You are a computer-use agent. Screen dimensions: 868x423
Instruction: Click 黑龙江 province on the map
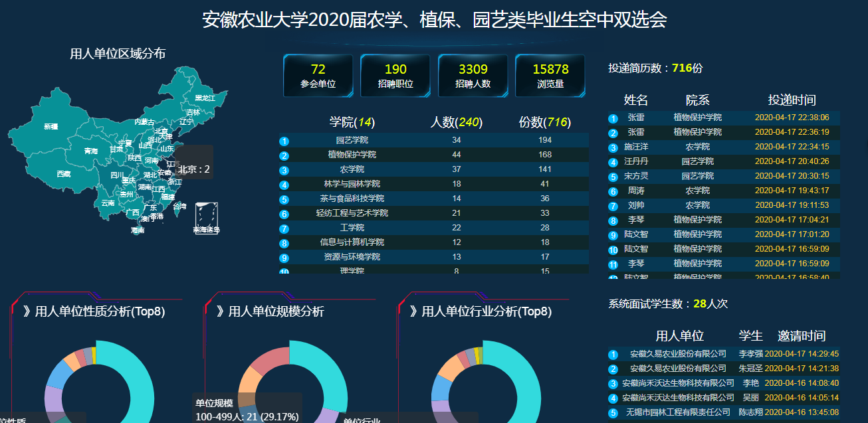point(204,98)
